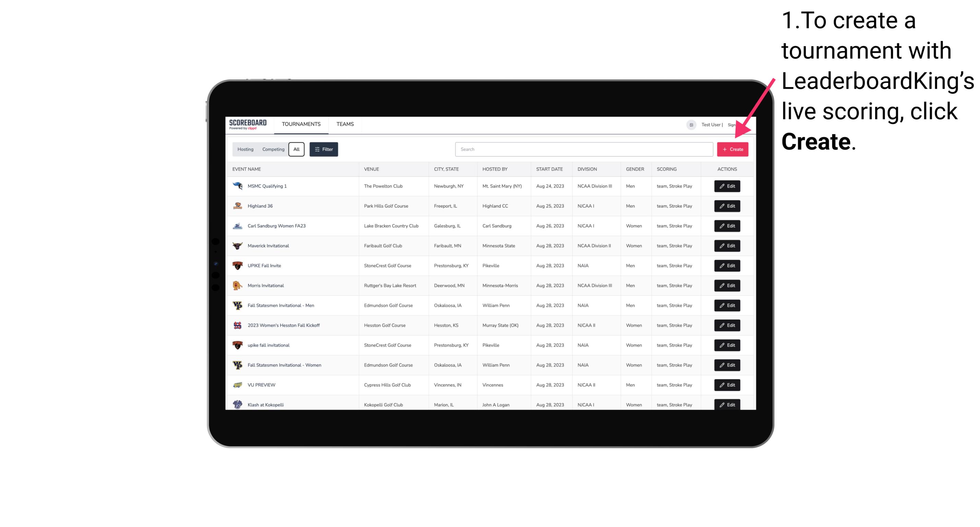The width and height of the screenshot is (980, 527).
Task: Select the Competing filter tab
Action: click(x=272, y=149)
